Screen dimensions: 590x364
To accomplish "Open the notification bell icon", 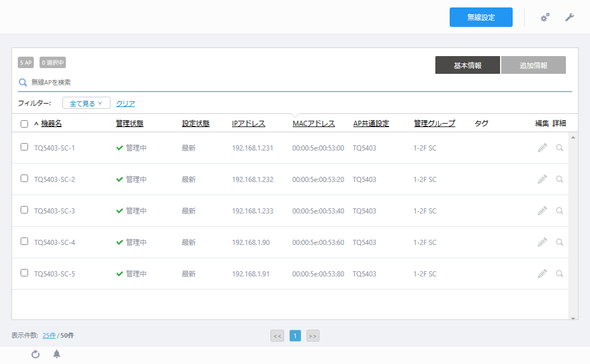I will point(57,354).
